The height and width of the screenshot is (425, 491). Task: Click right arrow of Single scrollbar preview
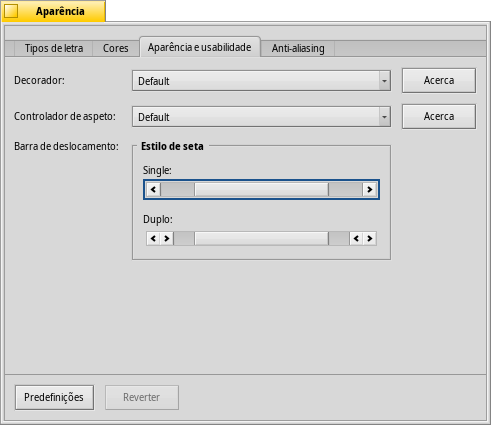tap(369, 190)
